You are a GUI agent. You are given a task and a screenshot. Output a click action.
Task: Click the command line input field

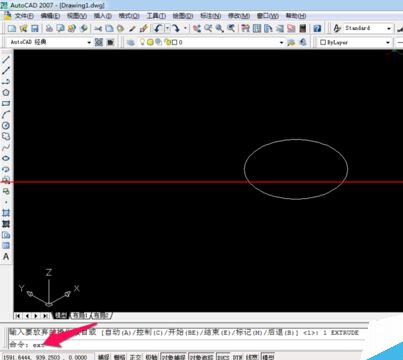click(187, 344)
